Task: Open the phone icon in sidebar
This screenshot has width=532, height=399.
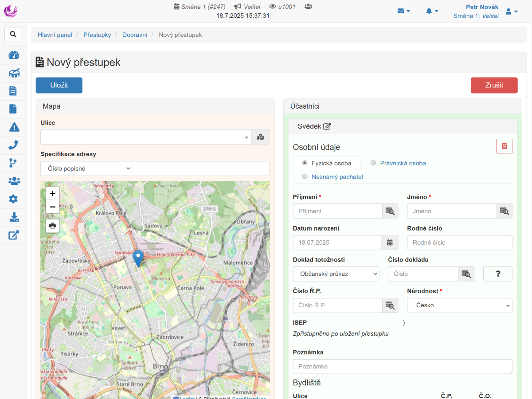Action: 13,145
